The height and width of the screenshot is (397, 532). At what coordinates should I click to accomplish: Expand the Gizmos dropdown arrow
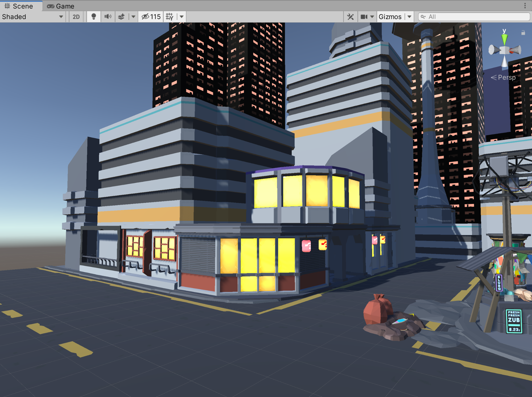coord(409,17)
